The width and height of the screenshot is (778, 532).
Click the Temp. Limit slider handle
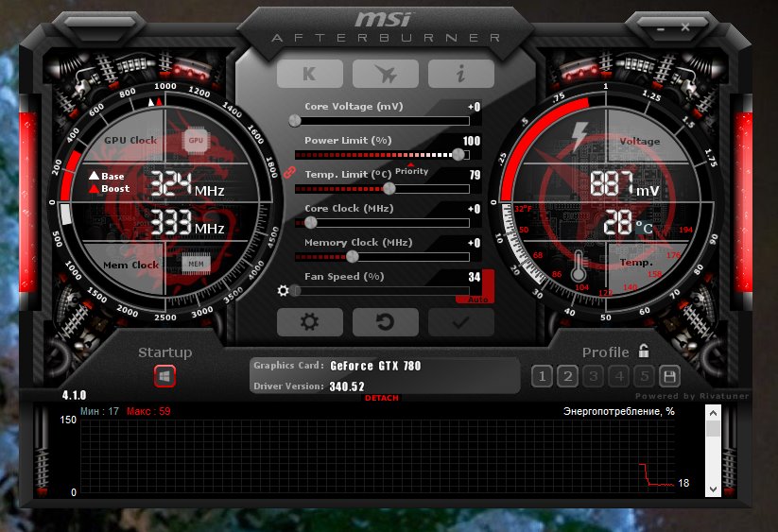(x=389, y=188)
